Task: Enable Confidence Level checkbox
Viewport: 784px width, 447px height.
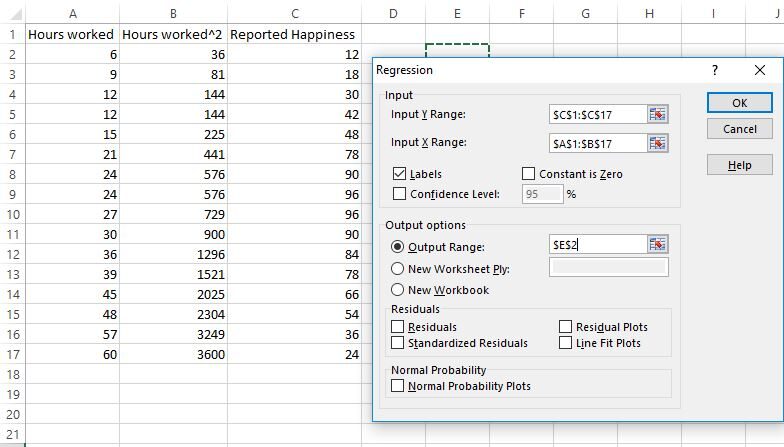Action: click(399, 194)
